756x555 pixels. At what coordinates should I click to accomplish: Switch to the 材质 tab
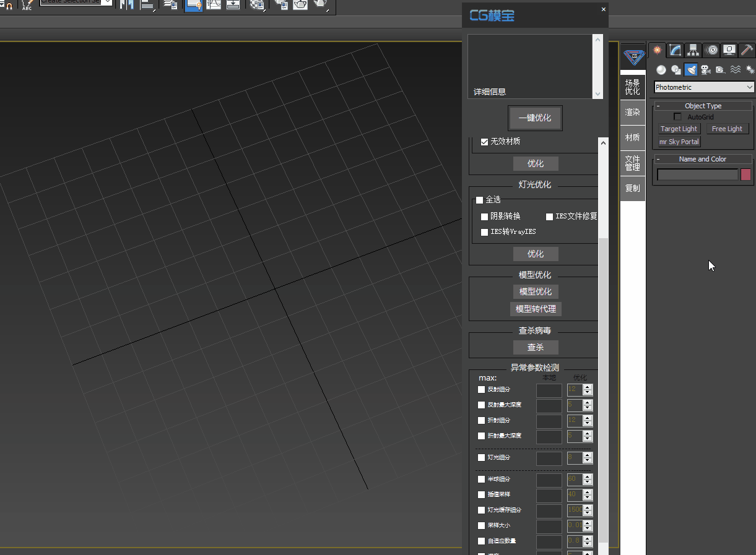click(632, 137)
